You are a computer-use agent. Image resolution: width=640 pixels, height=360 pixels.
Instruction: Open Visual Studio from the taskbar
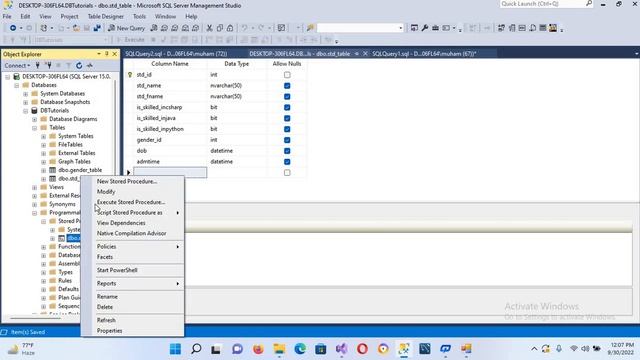tap(342, 349)
